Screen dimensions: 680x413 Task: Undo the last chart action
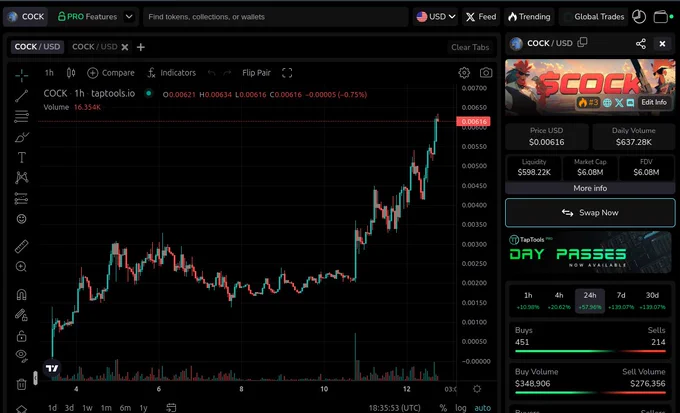click(x=211, y=73)
